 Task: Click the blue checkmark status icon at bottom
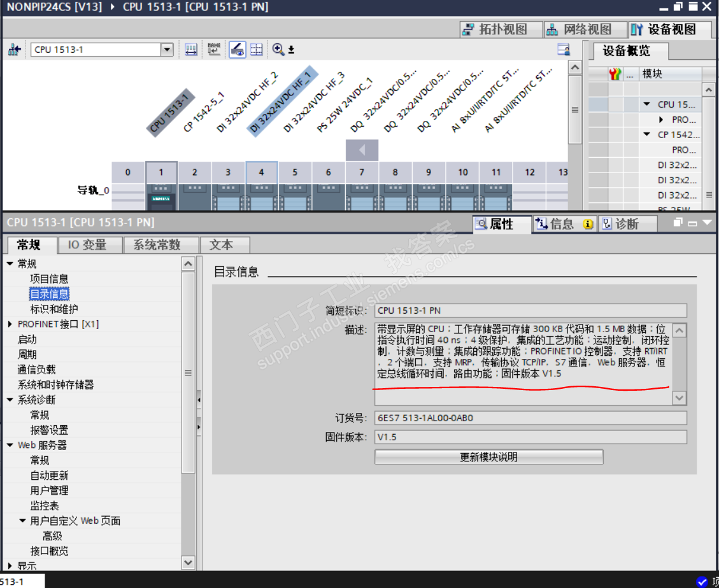coord(702,582)
